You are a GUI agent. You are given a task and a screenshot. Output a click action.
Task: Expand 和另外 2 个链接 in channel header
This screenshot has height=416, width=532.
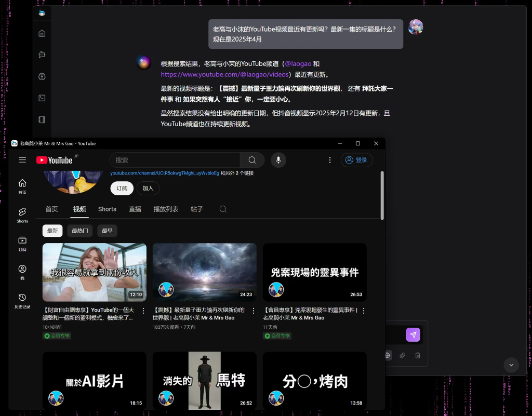(x=237, y=173)
